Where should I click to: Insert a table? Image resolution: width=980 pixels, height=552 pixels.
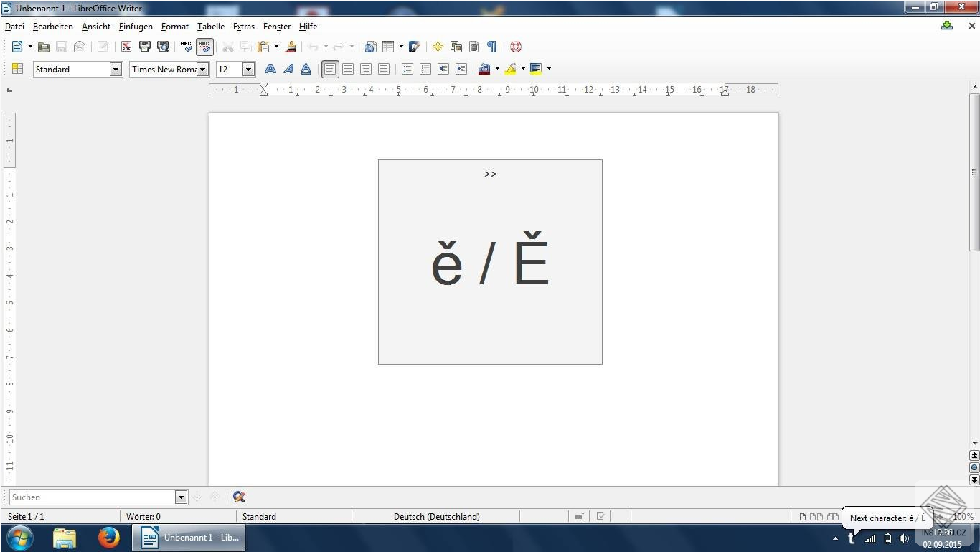(x=388, y=47)
